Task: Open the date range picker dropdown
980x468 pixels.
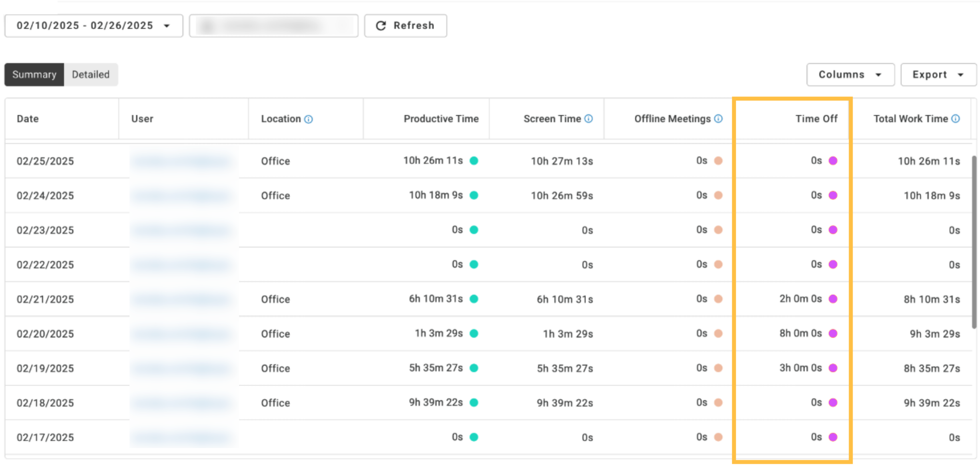Action: [167, 25]
